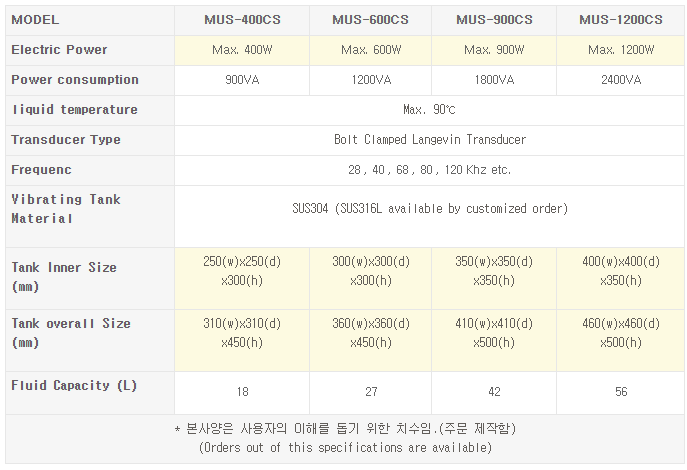Click the 1800VA power consumption value
Viewport: 687px width, 470px height.
[x=494, y=79]
